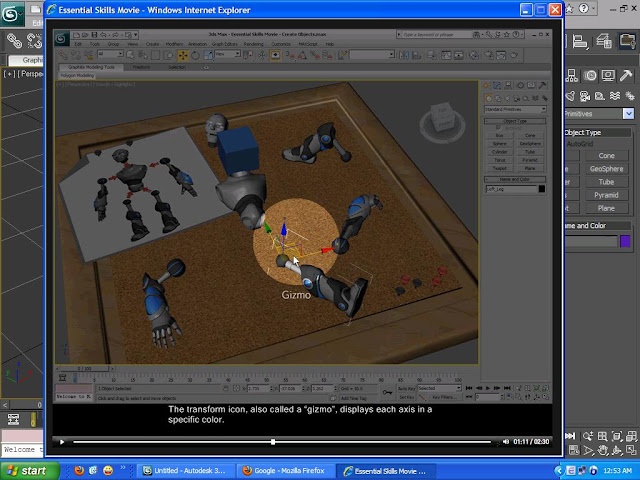Click Select and Link icon in movie toolbar

[64, 55]
